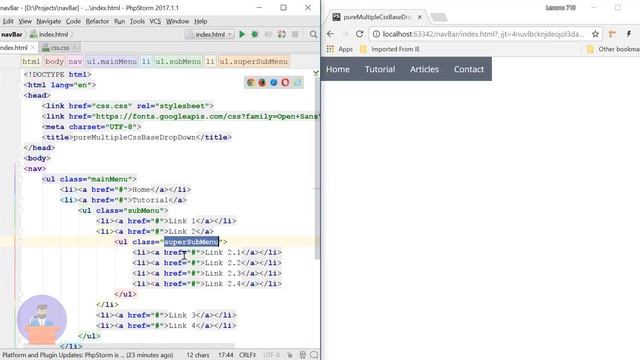The height and width of the screenshot is (360, 640).
Task: Click Tutorial link in the web page navbar
Action: [380, 69]
